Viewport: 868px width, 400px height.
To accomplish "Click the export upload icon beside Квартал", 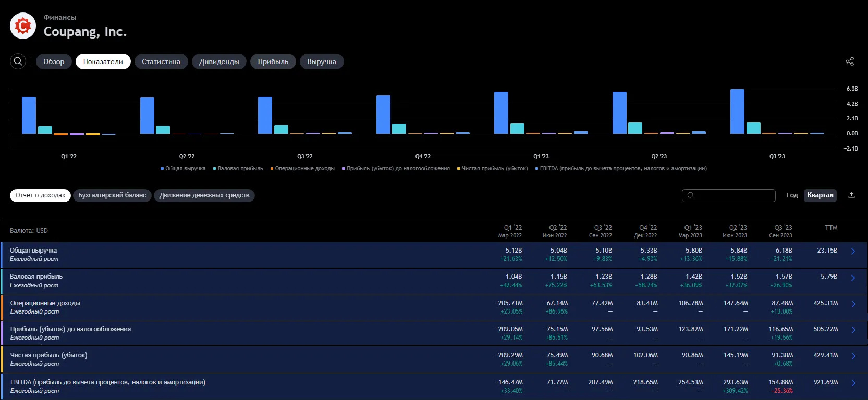I will pyautogui.click(x=851, y=195).
